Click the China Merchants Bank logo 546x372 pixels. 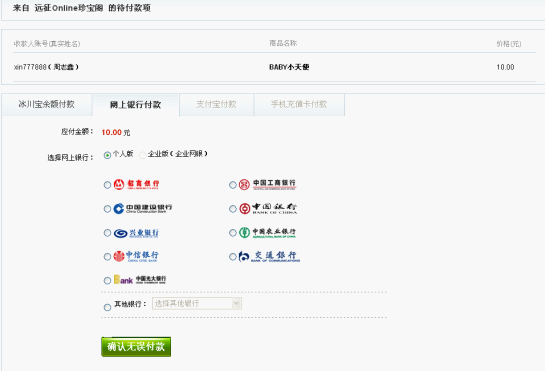click(x=136, y=184)
